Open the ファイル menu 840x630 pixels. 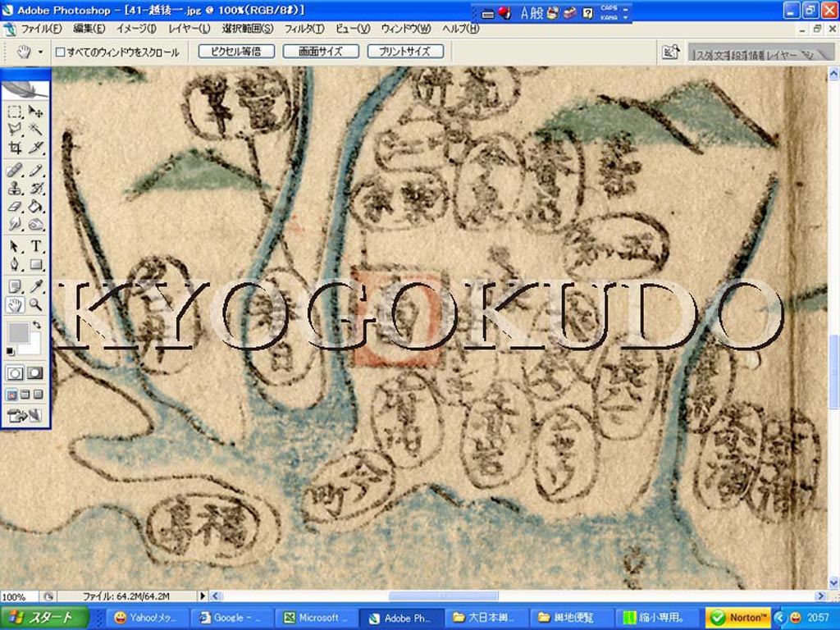41,29
